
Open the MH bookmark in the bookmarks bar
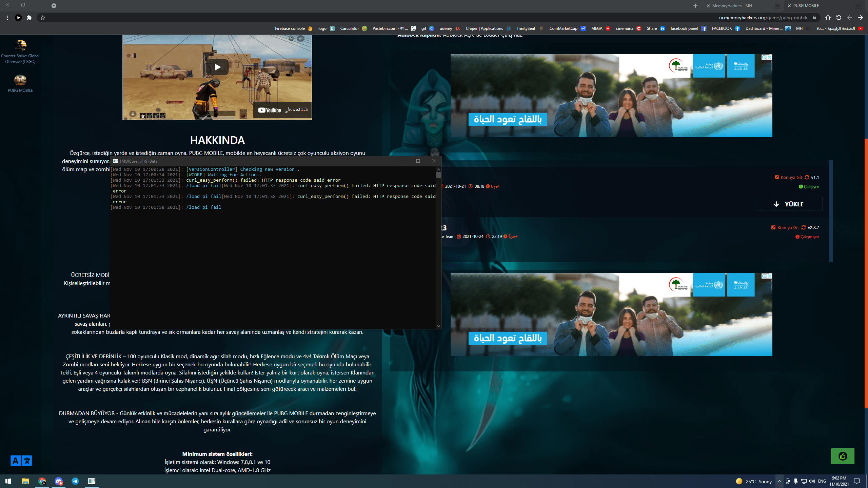[x=803, y=28]
